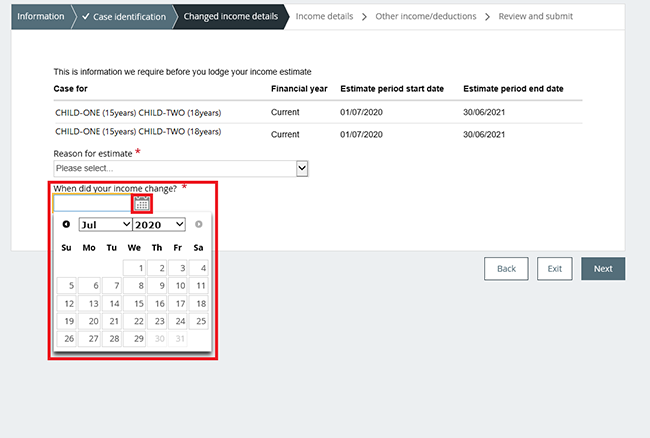Viewport: 650px width, 438px height.
Task: Expand the Reason for estimate dropdown
Action: (181, 169)
